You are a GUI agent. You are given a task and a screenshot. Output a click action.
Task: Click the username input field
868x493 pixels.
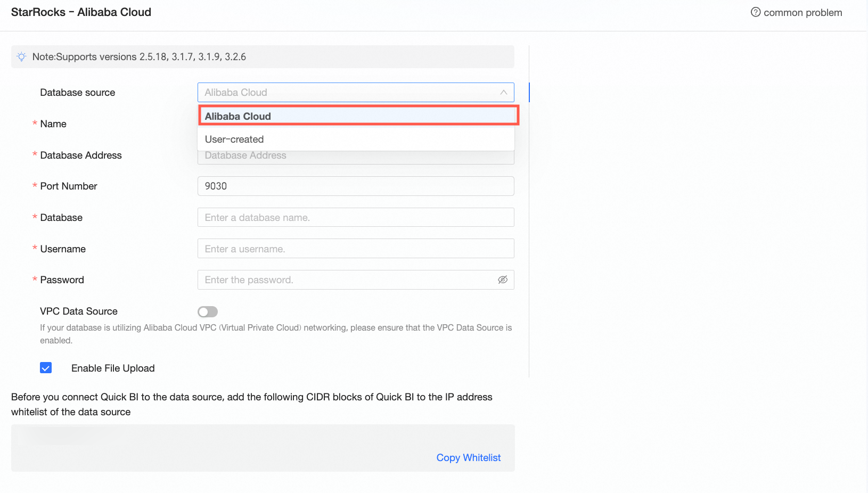(x=356, y=249)
